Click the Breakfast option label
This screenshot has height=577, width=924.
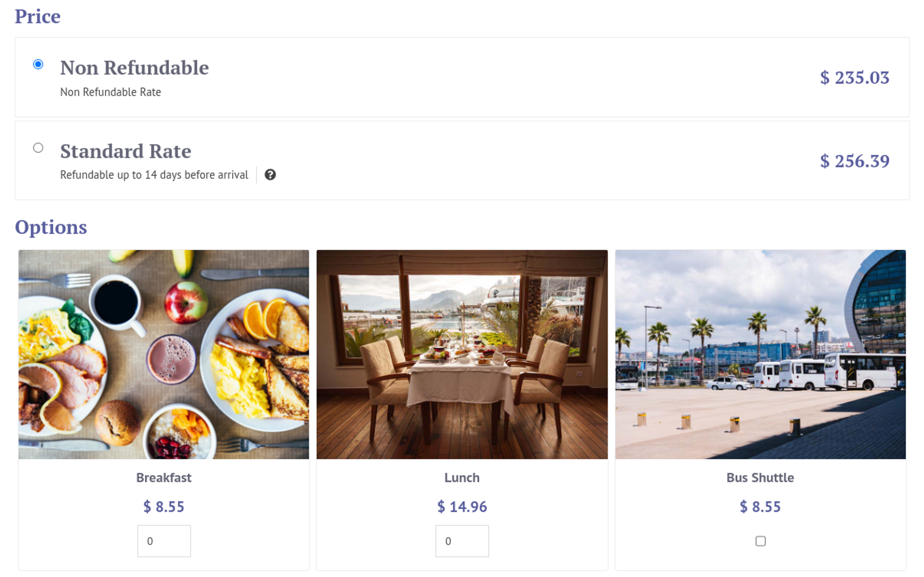tap(164, 478)
